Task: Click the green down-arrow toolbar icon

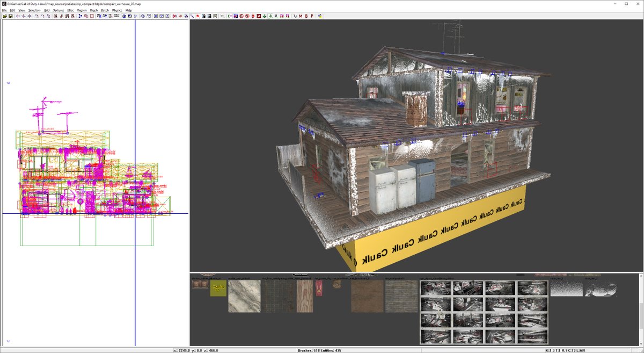Action: [264, 16]
